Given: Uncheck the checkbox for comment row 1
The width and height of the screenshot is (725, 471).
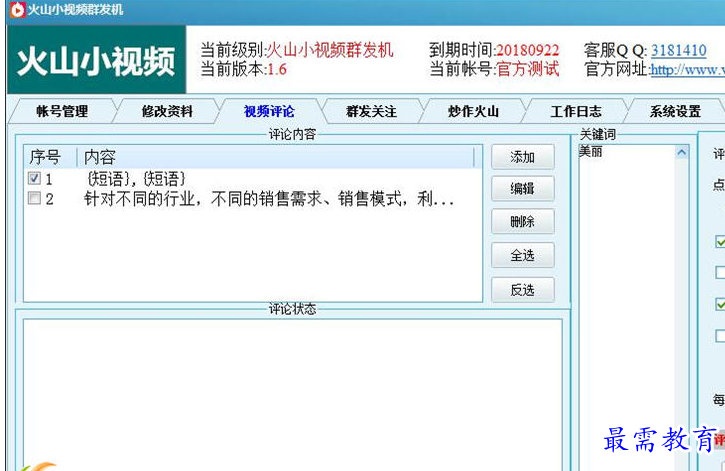Looking at the screenshot, I should pyautogui.click(x=34, y=178).
